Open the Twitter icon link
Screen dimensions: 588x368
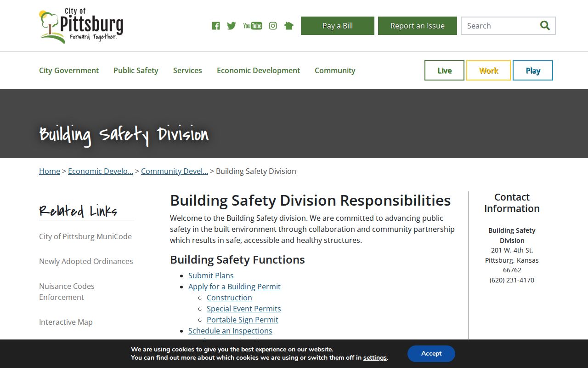[x=232, y=26]
